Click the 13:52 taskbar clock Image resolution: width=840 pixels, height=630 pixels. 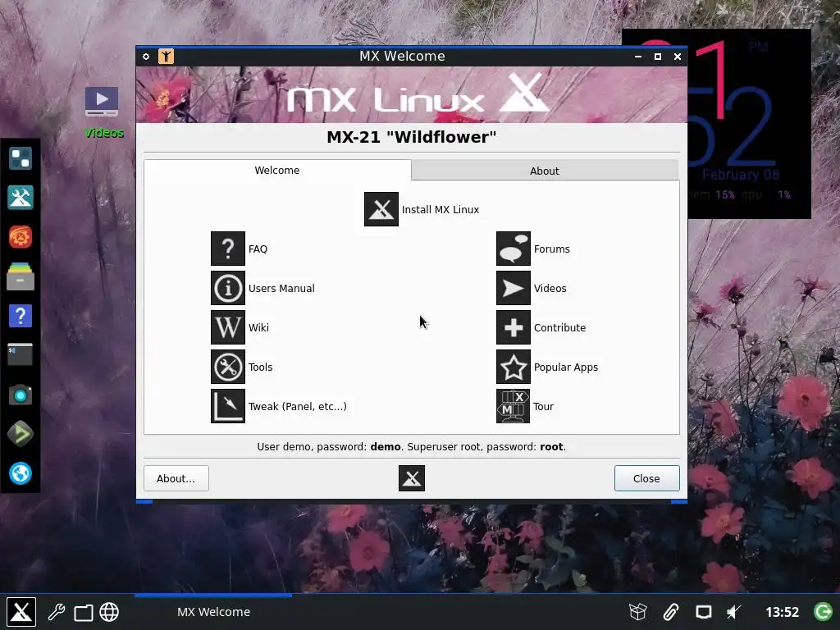coord(782,612)
